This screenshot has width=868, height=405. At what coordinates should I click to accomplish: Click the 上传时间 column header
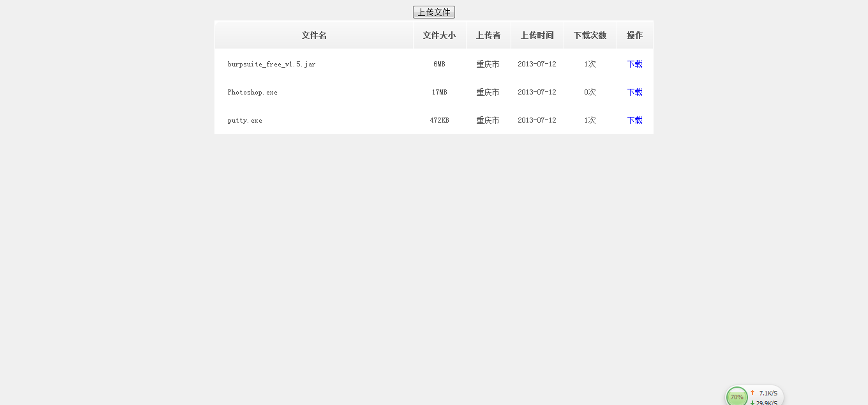click(x=537, y=35)
